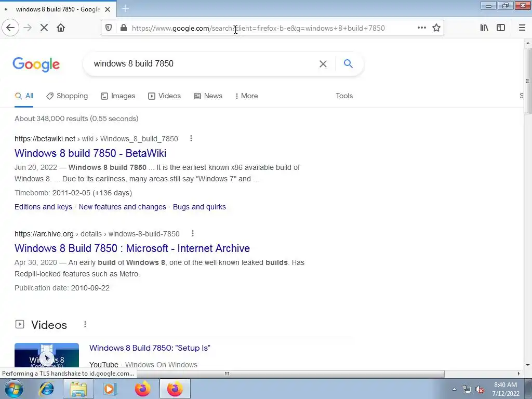The image size is (532, 399).
Task: Select the All results tab
Action: (x=24, y=96)
